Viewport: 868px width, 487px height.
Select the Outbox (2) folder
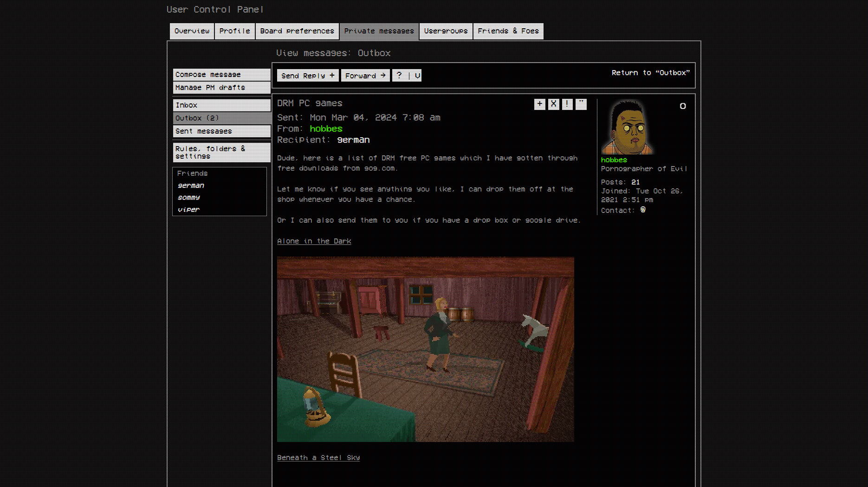coord(222,118)
